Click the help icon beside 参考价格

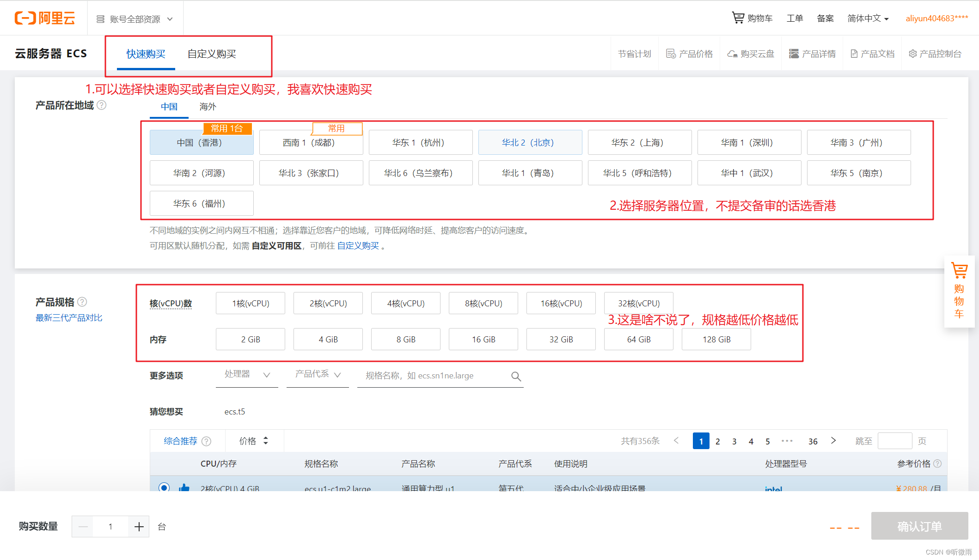(937, 463)
